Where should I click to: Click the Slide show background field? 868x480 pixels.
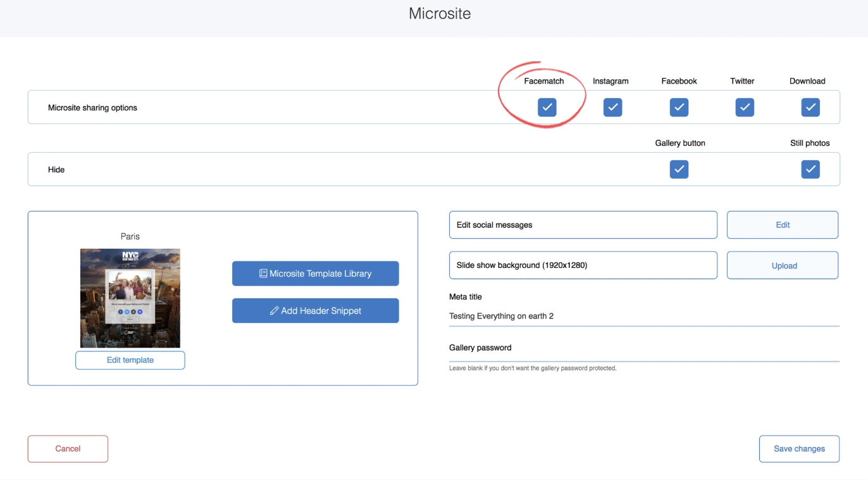pos(583,265)
